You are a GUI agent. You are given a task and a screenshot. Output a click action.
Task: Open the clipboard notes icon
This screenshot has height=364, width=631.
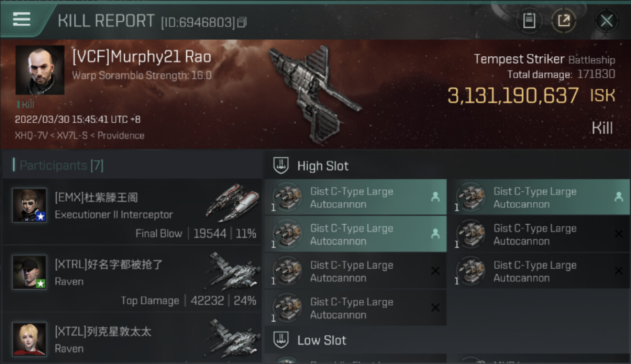click(529, 21)
